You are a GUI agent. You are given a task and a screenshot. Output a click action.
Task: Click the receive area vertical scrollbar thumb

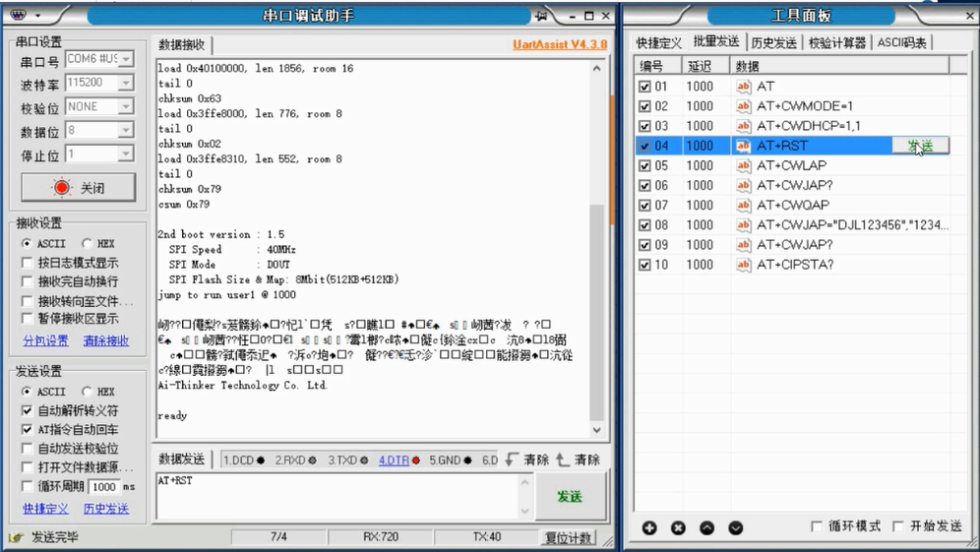[596, 313]
